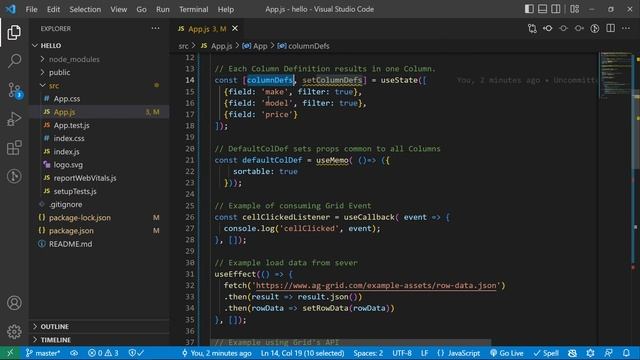Open the Explorer view in activity bar
The image size is (640, 360).
coord(14,32)
